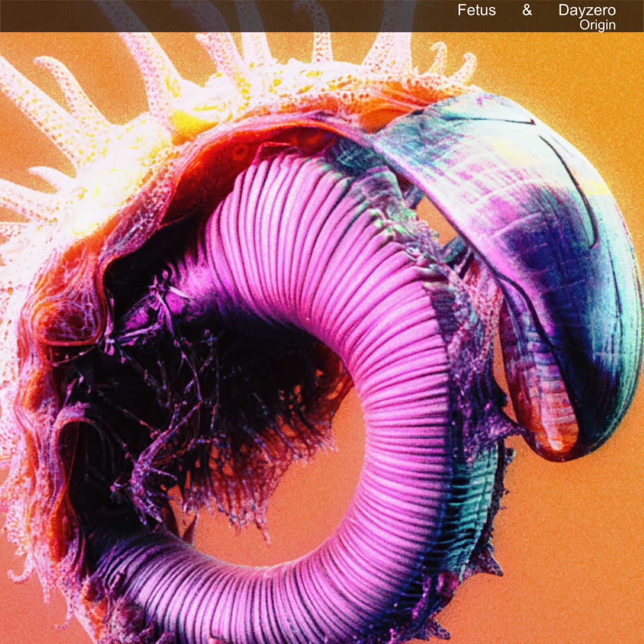The height and width of the screenshot is (644, 644).
Task: Click the orange background beneath the Origin title
Action: [x=598, y=60]
